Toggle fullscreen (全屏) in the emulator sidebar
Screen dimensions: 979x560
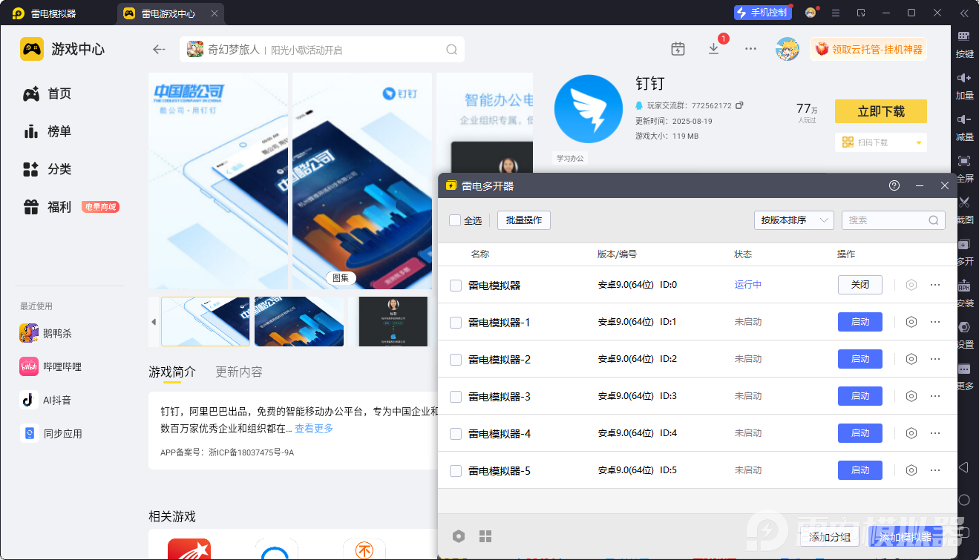[964, 161]
